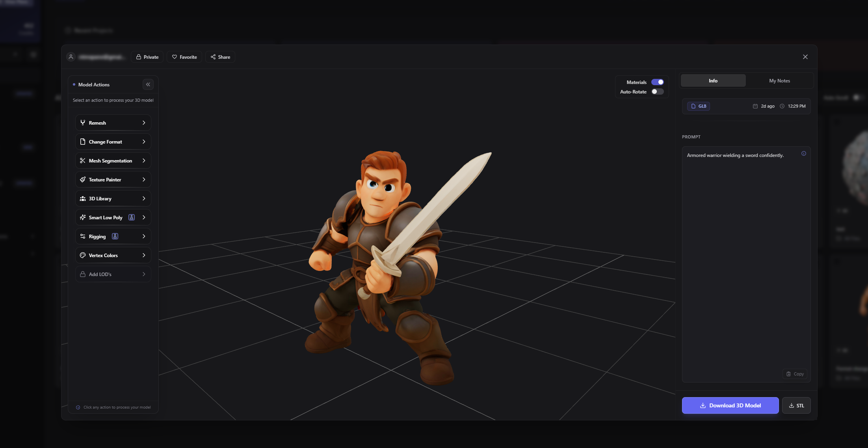
Task: Toggle the Materials switch off
Action: click(657, 82)
